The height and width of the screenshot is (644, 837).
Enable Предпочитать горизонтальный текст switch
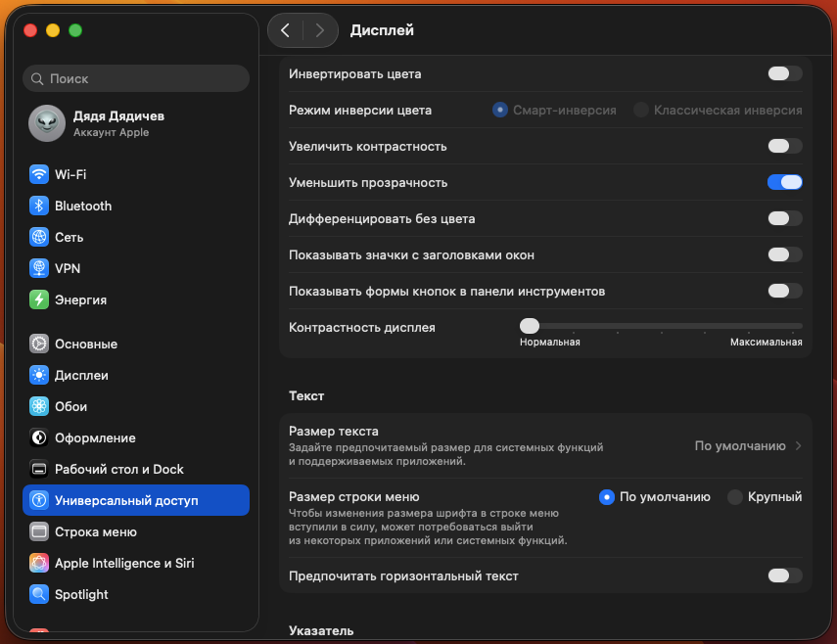[785, 575]
